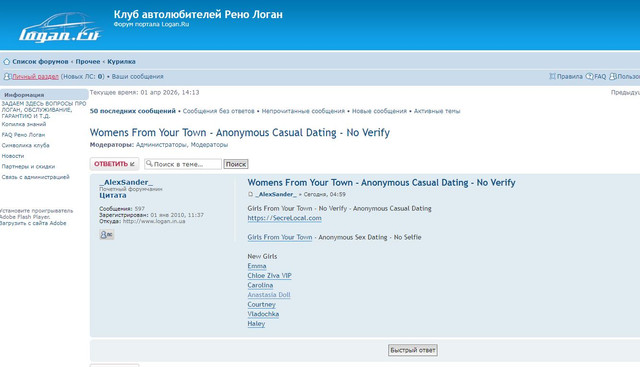
Task: Open post subject heading link
Action: pyautogui.click(x=381, y=182)
